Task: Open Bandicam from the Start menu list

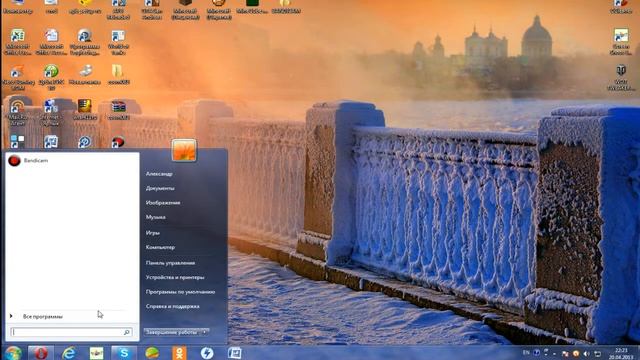Action: (71, 161)
